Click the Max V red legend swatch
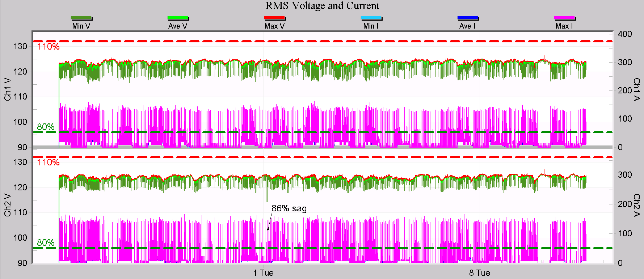 pyautogui.click(x=274, y=18)
